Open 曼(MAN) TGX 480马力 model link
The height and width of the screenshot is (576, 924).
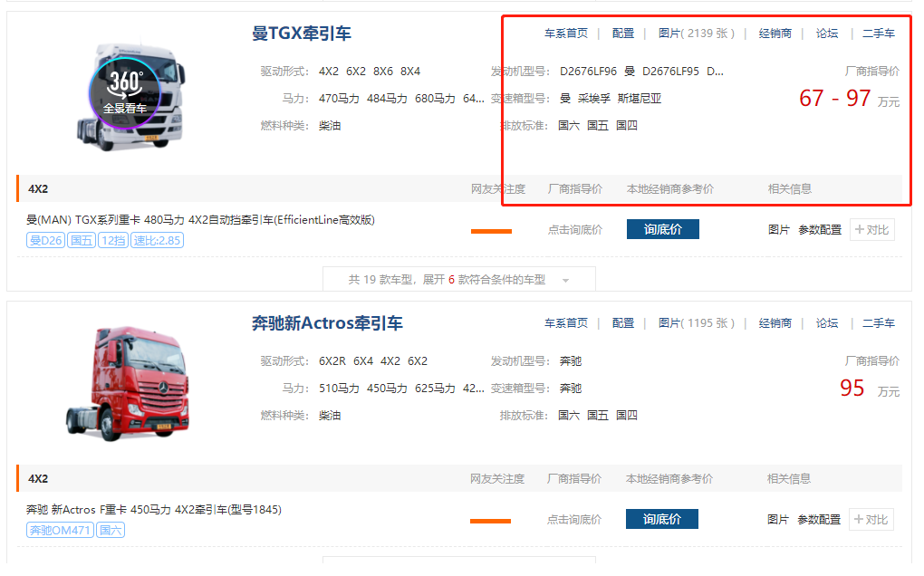[x=200, y=220]
